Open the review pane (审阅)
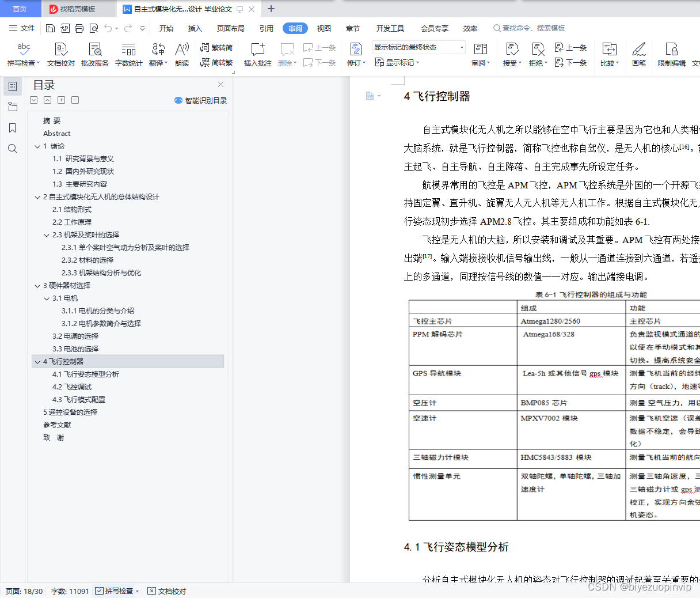The width and height of the screenshot is (700, 598). [481, 55]
